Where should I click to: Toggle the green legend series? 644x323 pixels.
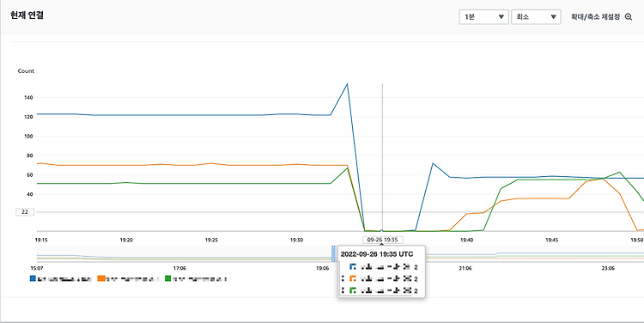(167, 278)
